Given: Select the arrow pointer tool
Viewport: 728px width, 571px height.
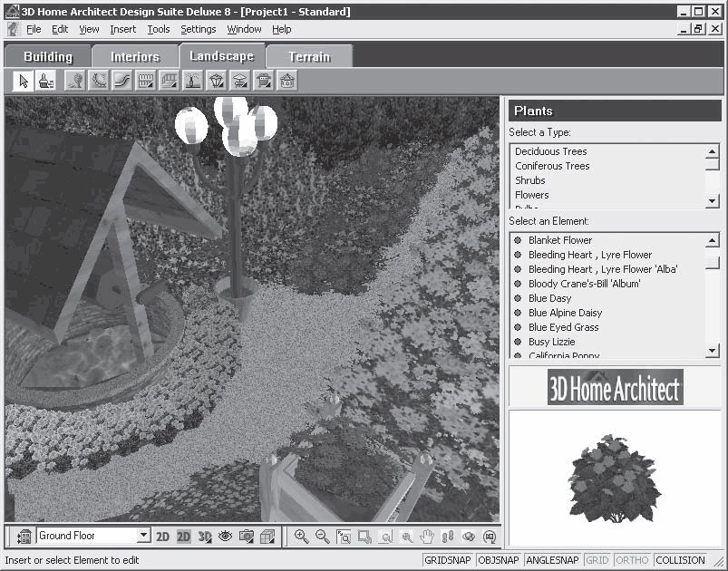Looking at the screenshot, I should point(24,82).
